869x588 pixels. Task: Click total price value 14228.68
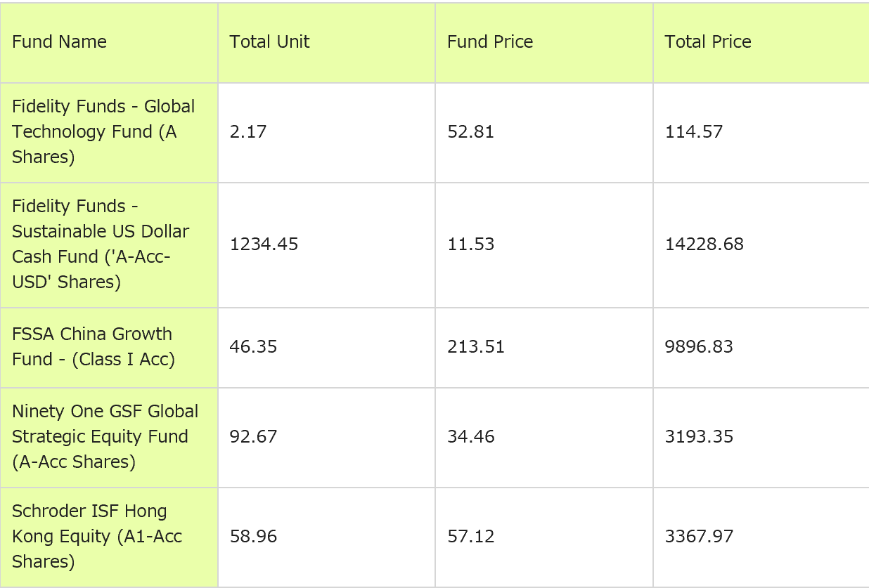click(x=704, y=244)
